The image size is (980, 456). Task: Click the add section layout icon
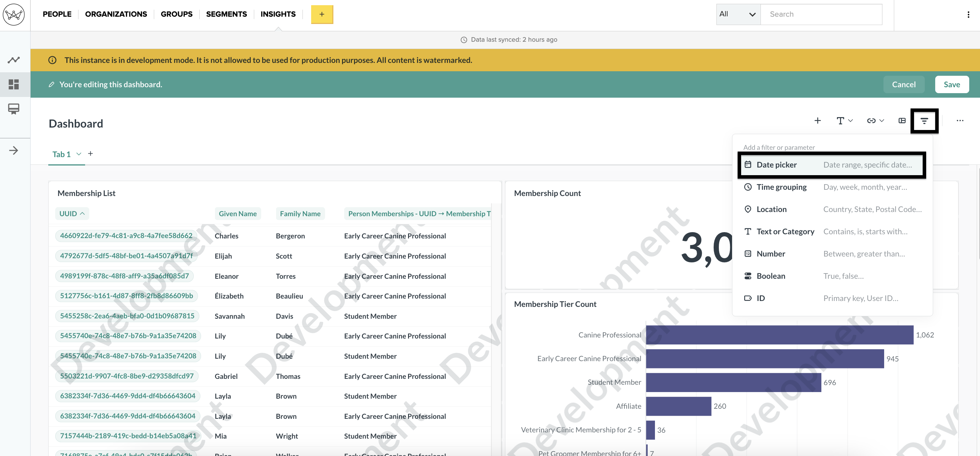pyautogui.click(x=902, y=121)
